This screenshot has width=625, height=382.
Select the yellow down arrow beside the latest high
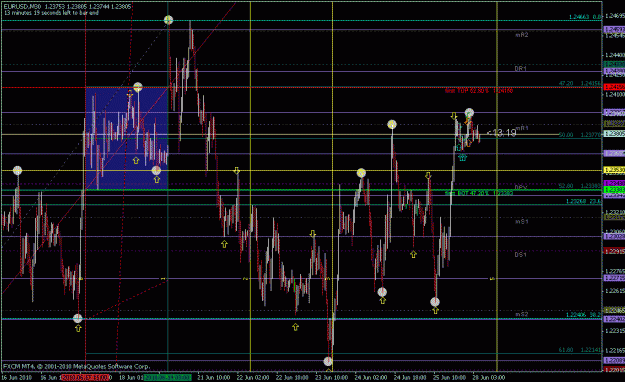tap(454, 116)
